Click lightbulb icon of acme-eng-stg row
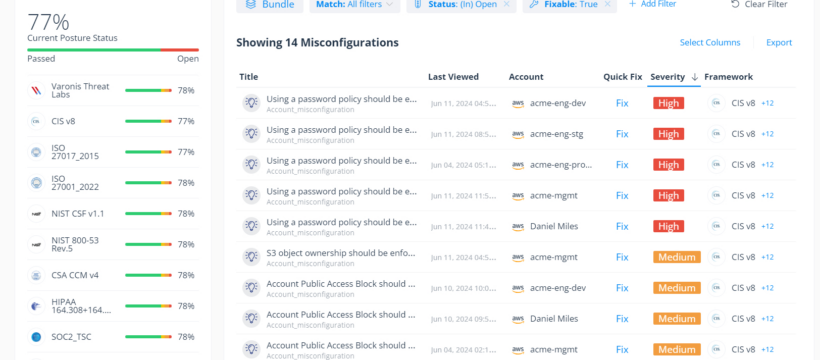Image resolution: width=820 pixels, height=360 pixels. [x=252, y=134]
